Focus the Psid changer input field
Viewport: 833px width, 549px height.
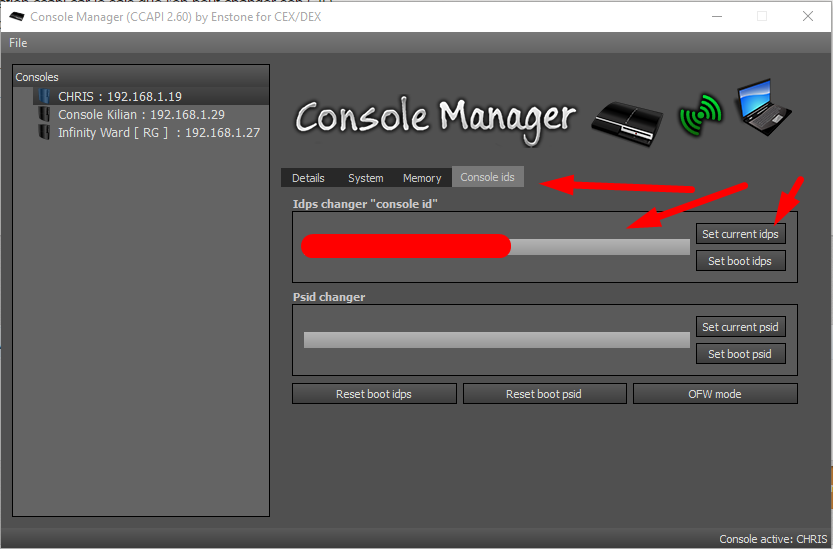click(497, 340)
